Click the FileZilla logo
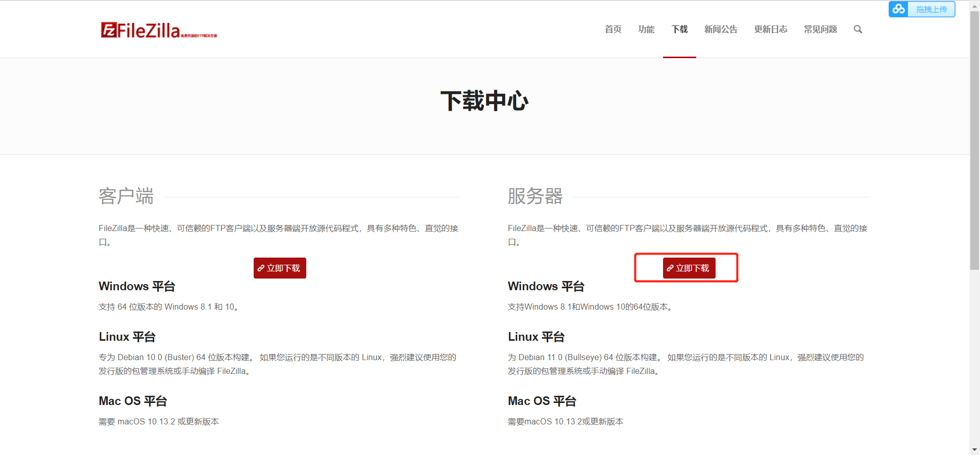This screenshot has height=455, width=980. (x=159, y=30)
